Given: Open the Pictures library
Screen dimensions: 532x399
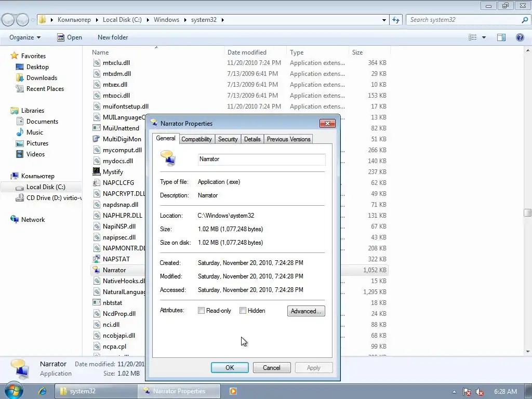Looking at the screenshot, I should (37, 143).
